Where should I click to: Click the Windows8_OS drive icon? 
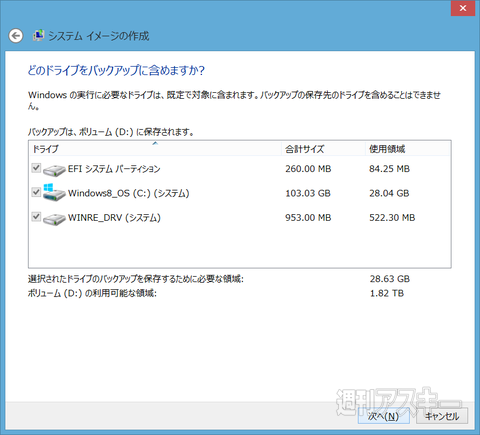coord(54,193)
